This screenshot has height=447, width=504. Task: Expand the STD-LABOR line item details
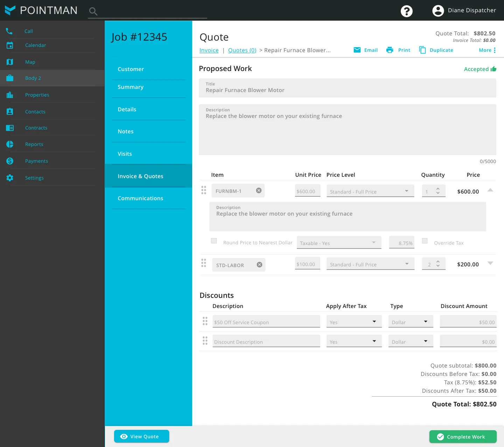490,263
